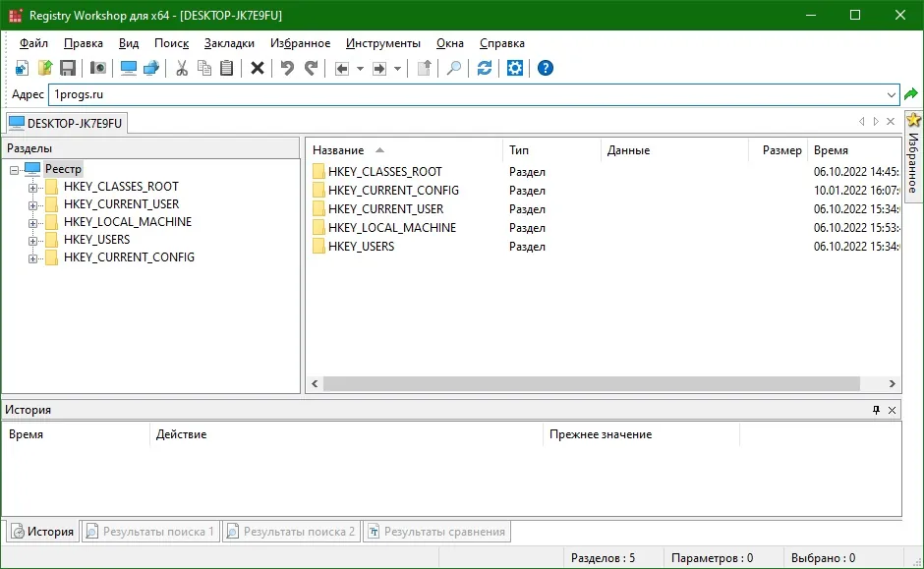This screenshot has height=569, width=924.
Task: Switch to Результаты поиска 1 tab
Action: click(x=150, y=532)
